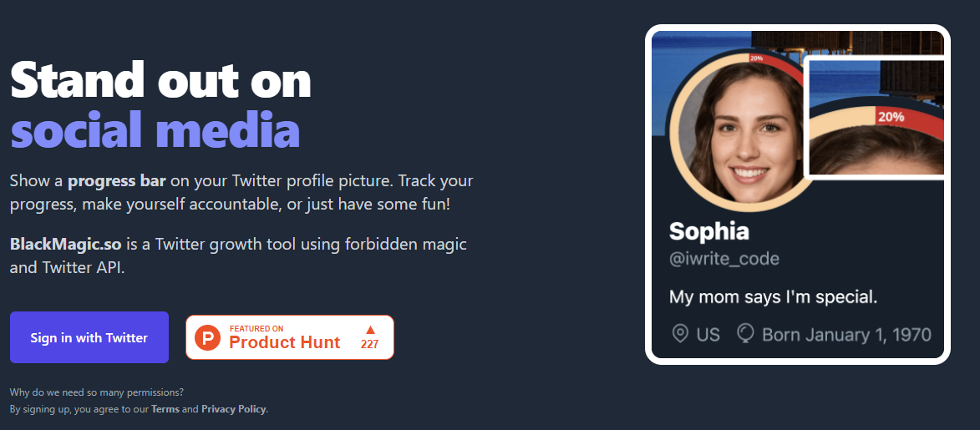Click the bold BlackMagic.so text
The image size is (980, 430).
click(66, 245)
